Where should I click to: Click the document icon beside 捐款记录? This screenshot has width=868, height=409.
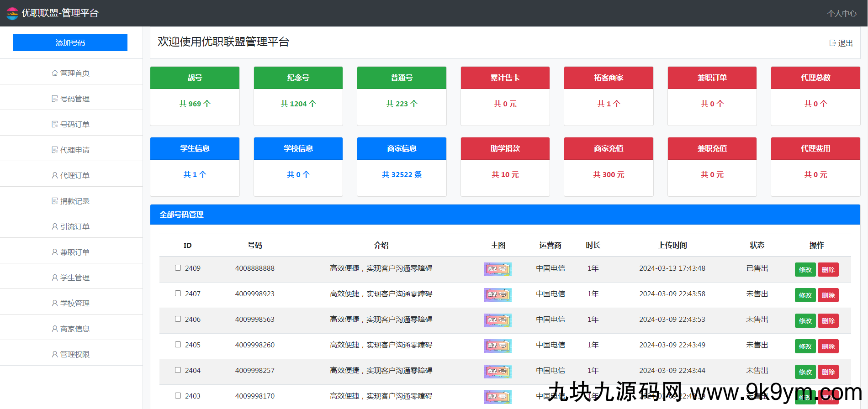[55, 201]
